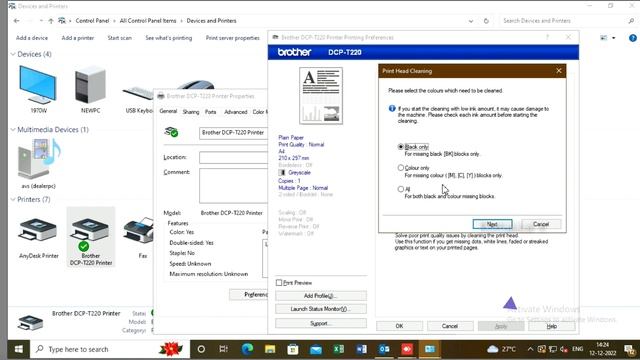
Task: Click the Search Devices and Printers box
Action: 567,21
